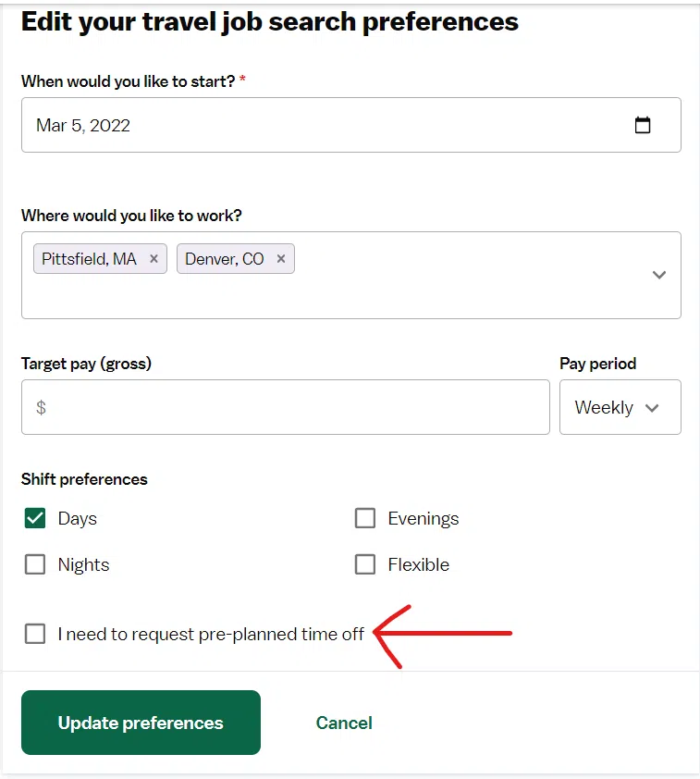
Task: Cancel editing the job preferences
Action: pyautogui.click(x=344, y=723)
